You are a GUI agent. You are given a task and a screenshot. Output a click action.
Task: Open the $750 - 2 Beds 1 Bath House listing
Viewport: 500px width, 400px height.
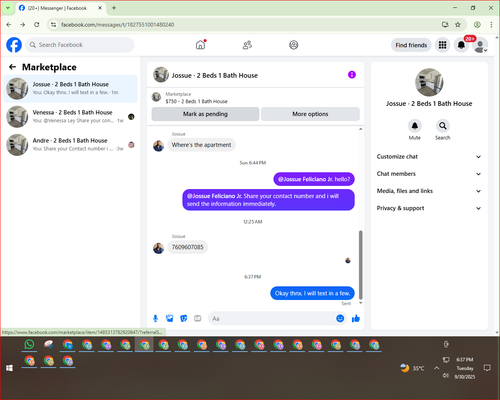[196, 101]
